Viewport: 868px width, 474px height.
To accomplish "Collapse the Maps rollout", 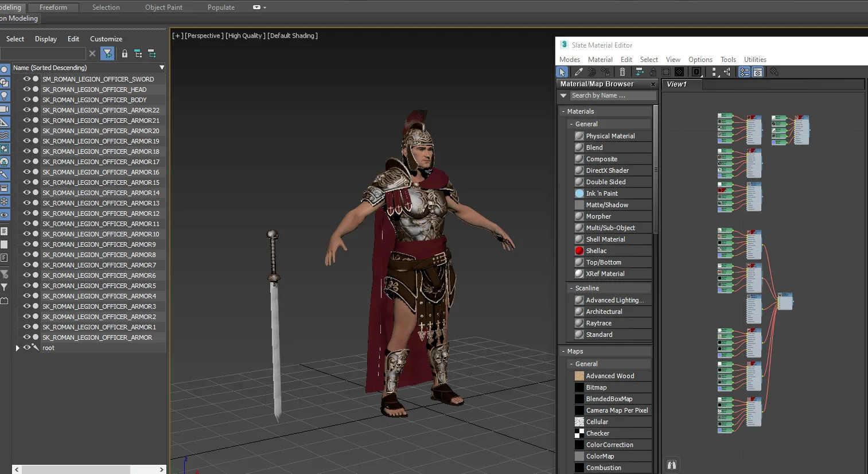I will (x=563, y=351).
